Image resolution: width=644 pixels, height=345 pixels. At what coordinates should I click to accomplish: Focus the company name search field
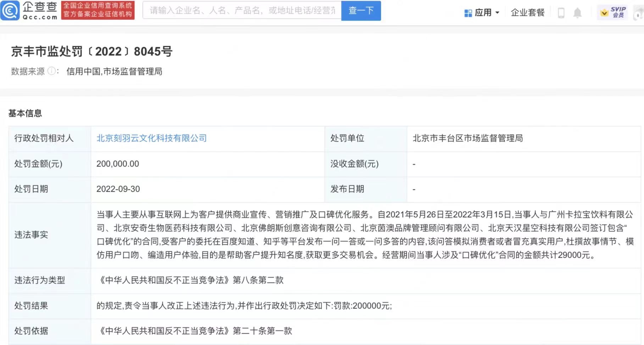tap(242, 10)
